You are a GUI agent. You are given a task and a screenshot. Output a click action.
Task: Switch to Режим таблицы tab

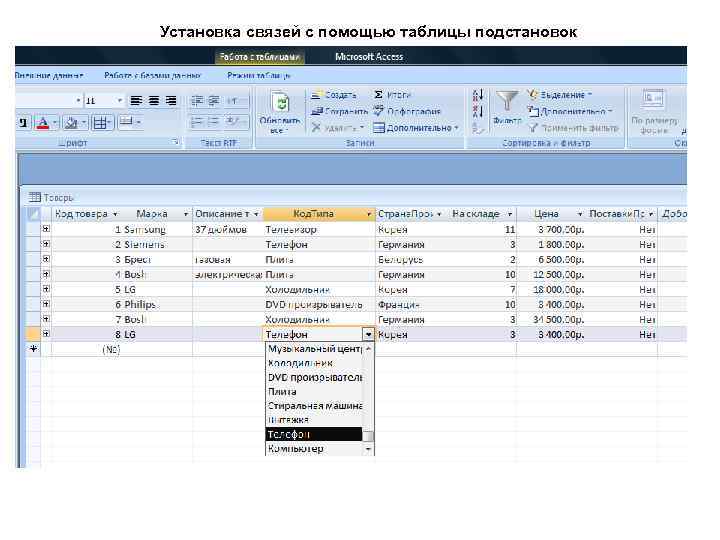(259, 75)
